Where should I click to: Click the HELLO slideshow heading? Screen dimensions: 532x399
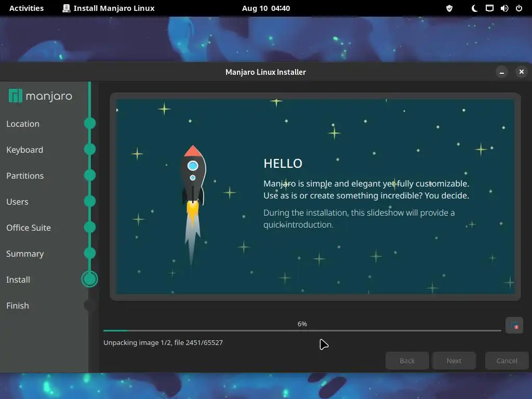283,164
